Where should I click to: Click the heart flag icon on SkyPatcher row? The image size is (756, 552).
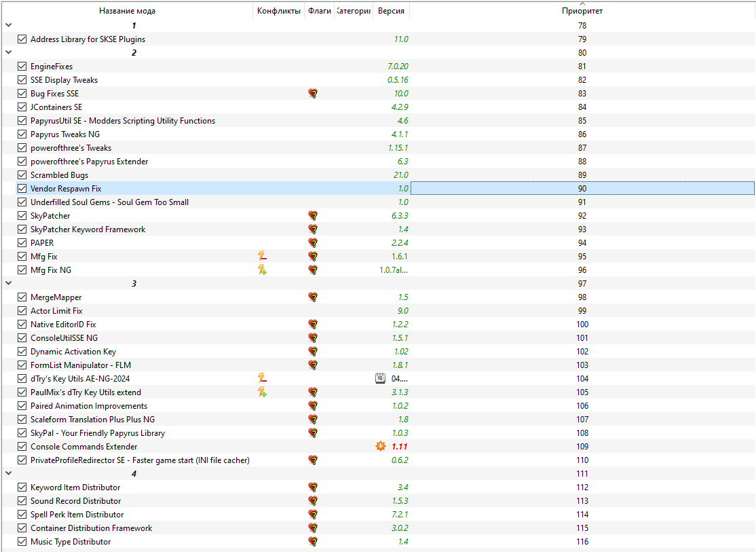point(313,216)
